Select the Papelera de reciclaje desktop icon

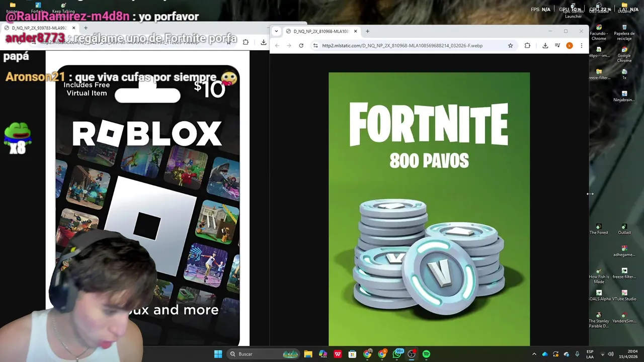pyautogui.click(x=624, y=33)
